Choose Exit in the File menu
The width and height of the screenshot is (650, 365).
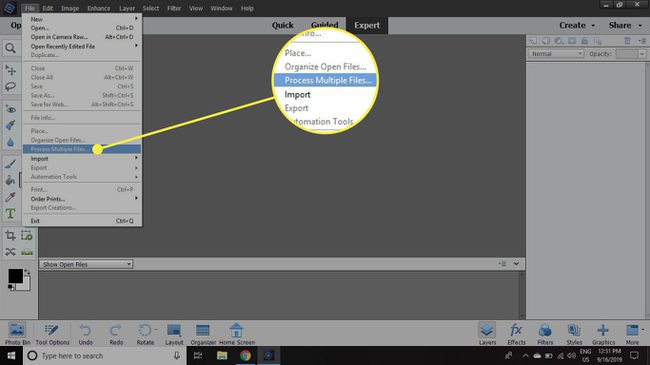point(82,221)
